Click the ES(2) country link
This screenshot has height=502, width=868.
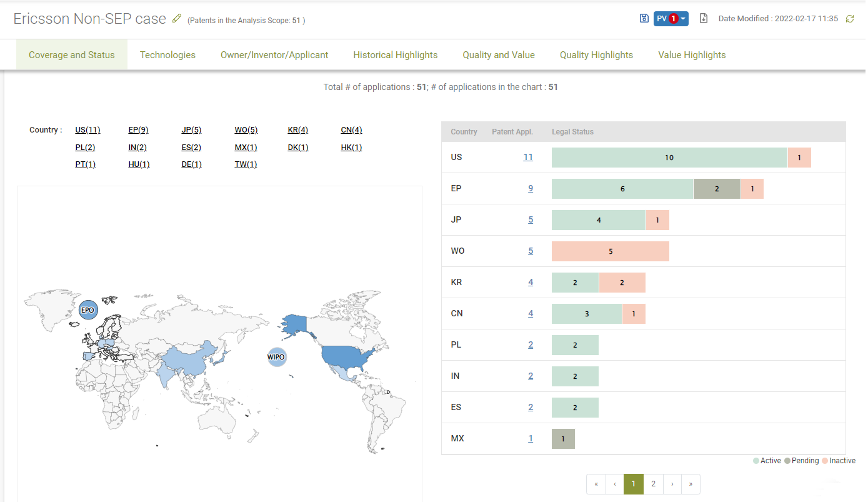click(x=191, y=148)
